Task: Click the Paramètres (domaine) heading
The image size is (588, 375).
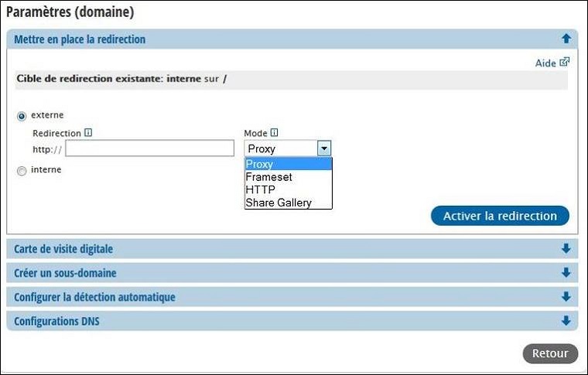Action: [70, 12]
